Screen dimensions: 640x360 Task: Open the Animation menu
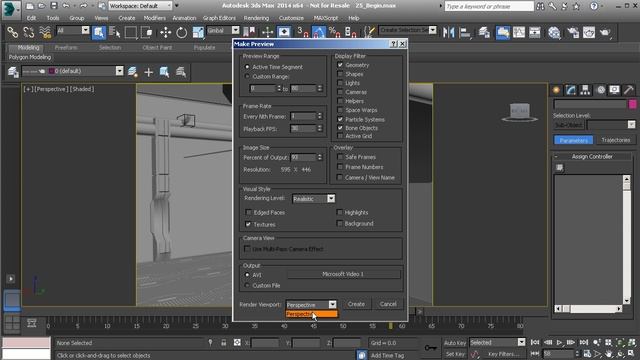(x=184, y=18)
